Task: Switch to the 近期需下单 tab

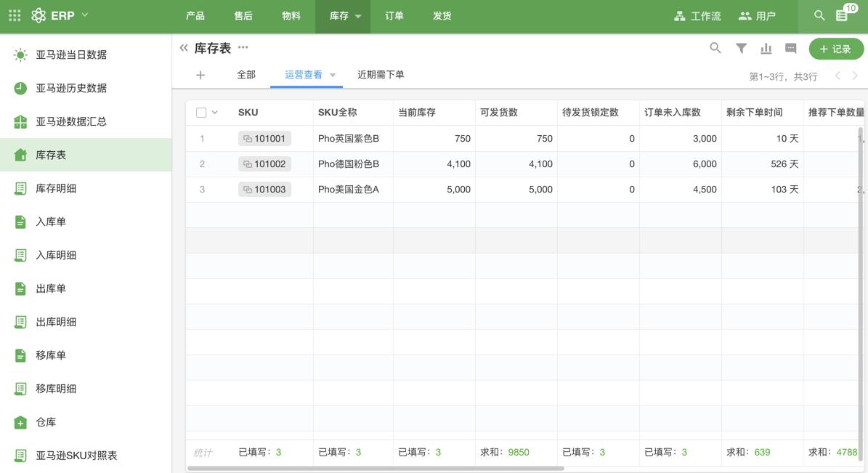Action: click(x=381, y=74)
